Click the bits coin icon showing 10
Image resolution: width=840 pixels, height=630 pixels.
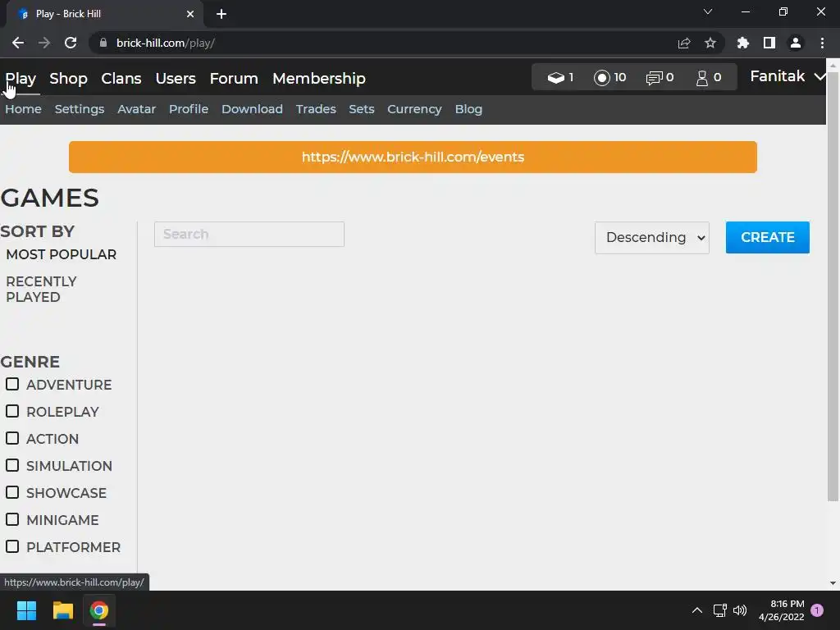pos(601,78)
